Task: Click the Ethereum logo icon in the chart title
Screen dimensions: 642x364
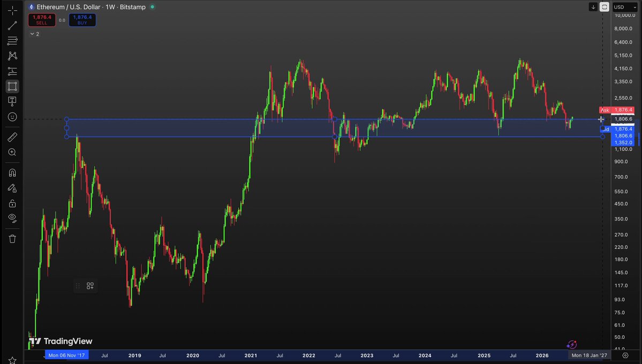Action: click(31, 7)
